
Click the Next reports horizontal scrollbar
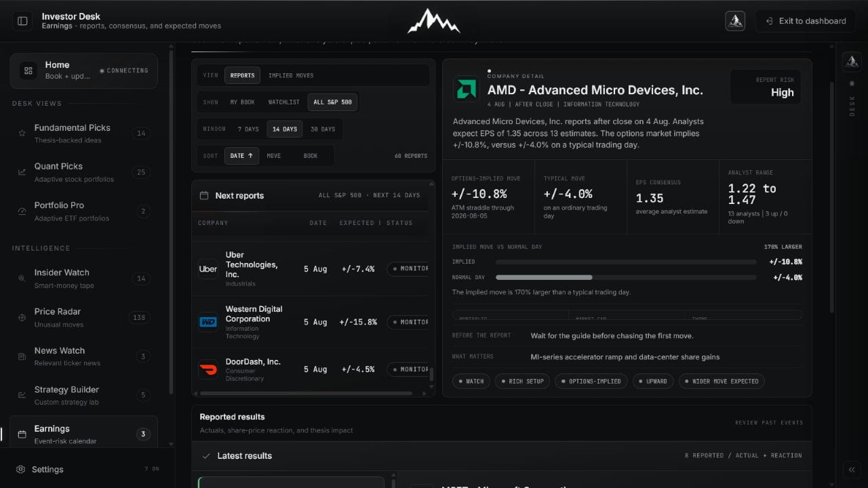point(307,393)
